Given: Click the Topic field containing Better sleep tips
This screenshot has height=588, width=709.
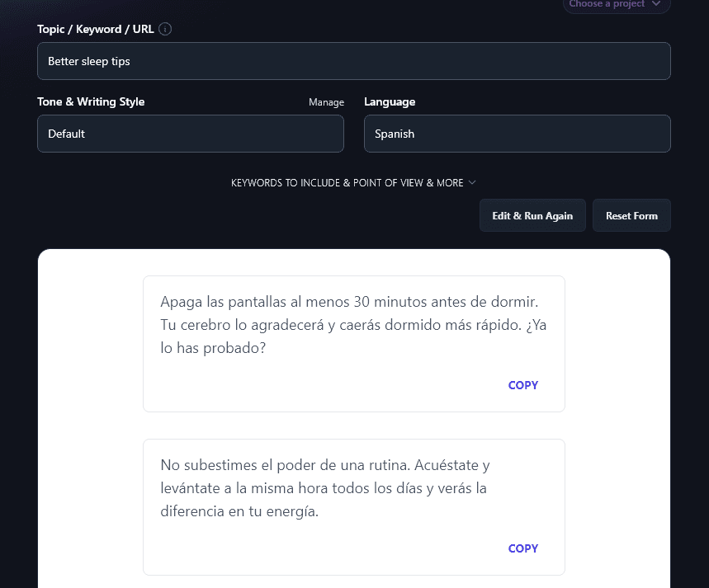Looking at the screenshot, I should click(x=353, y=60).
